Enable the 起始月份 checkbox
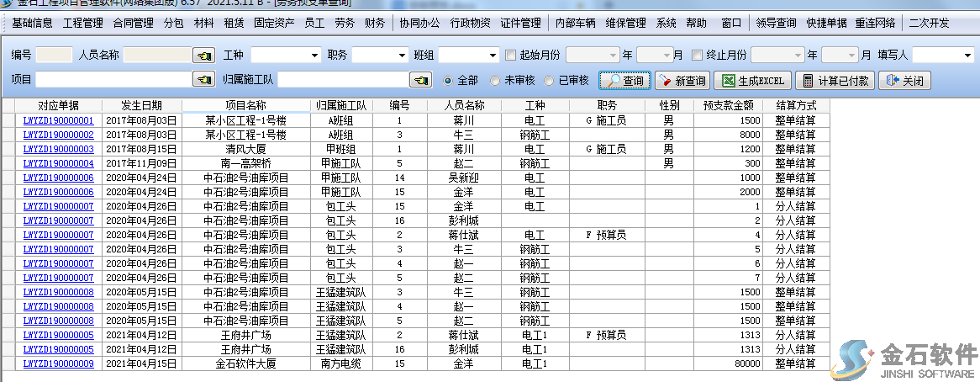Image resolution: width=980 pixels, height=382 pixels. point(510,55)
